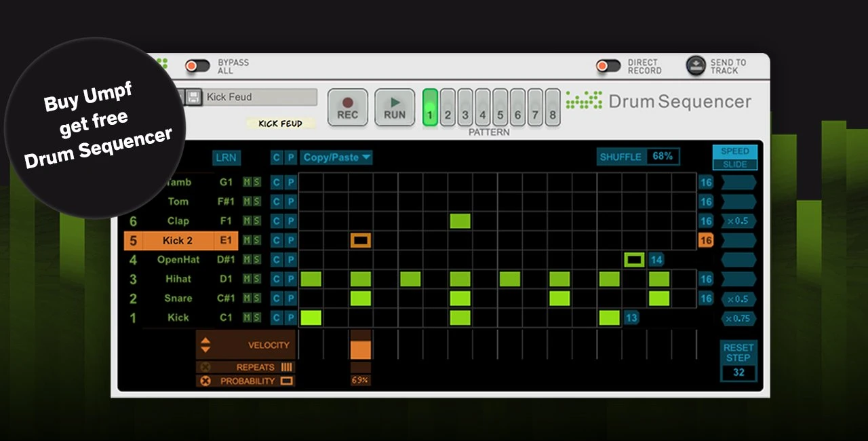Mute the Hihat track with M
868x441 pixels.
tap(248, 279)
